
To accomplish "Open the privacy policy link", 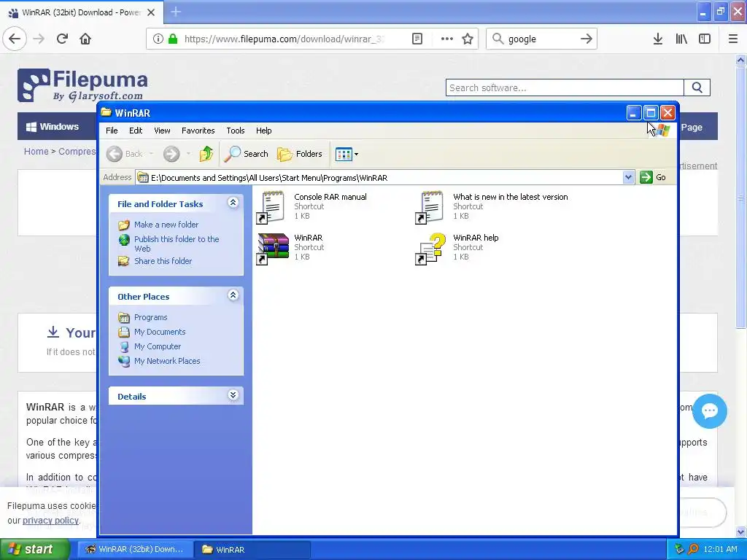I will click(50, 520).
